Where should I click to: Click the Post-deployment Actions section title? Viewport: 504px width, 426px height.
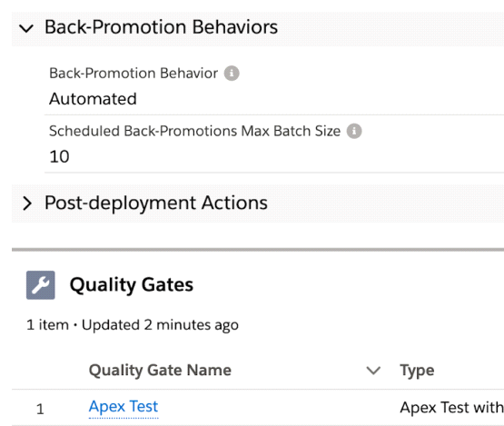click(x=156, y=203)
